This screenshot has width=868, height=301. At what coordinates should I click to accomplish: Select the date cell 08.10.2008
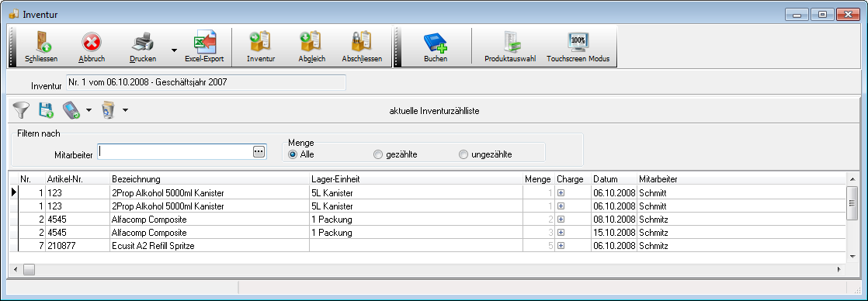(x=614, y=219)
